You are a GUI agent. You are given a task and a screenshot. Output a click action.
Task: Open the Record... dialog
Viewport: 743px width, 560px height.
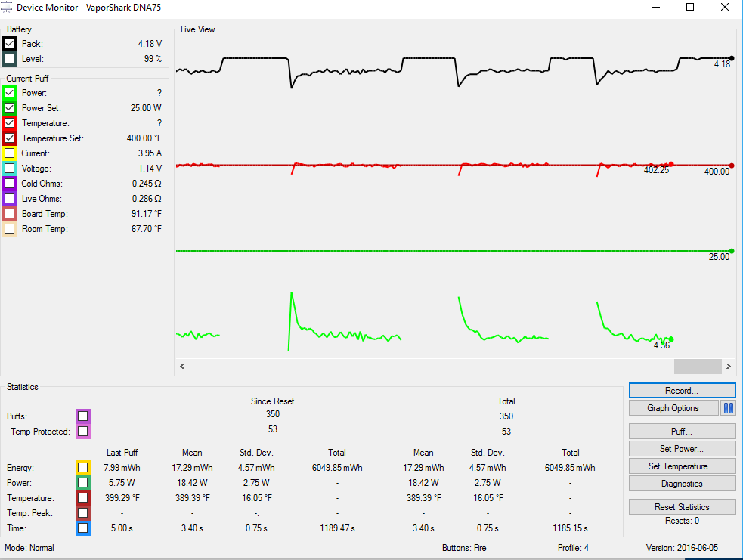(682, 391)
